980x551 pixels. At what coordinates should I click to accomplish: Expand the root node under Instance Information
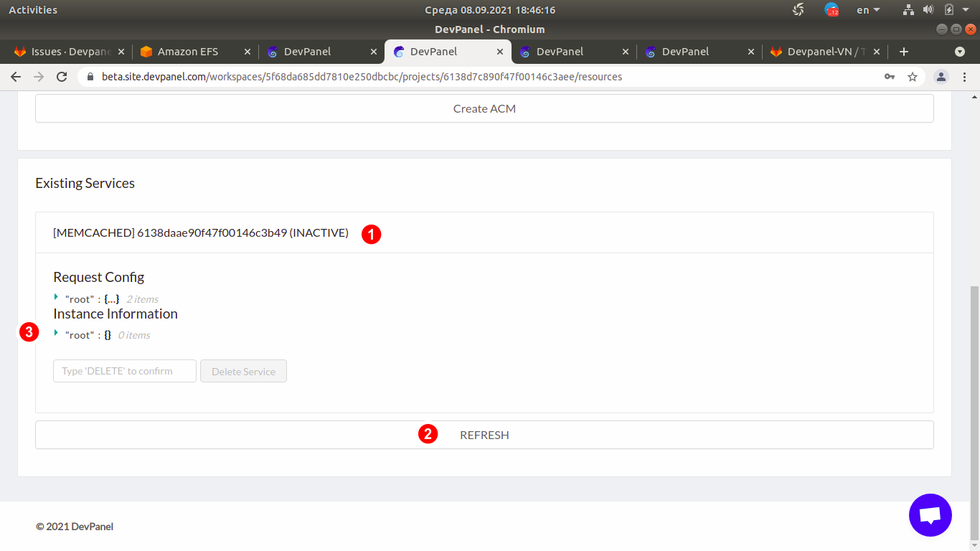(x=56, y=334)
